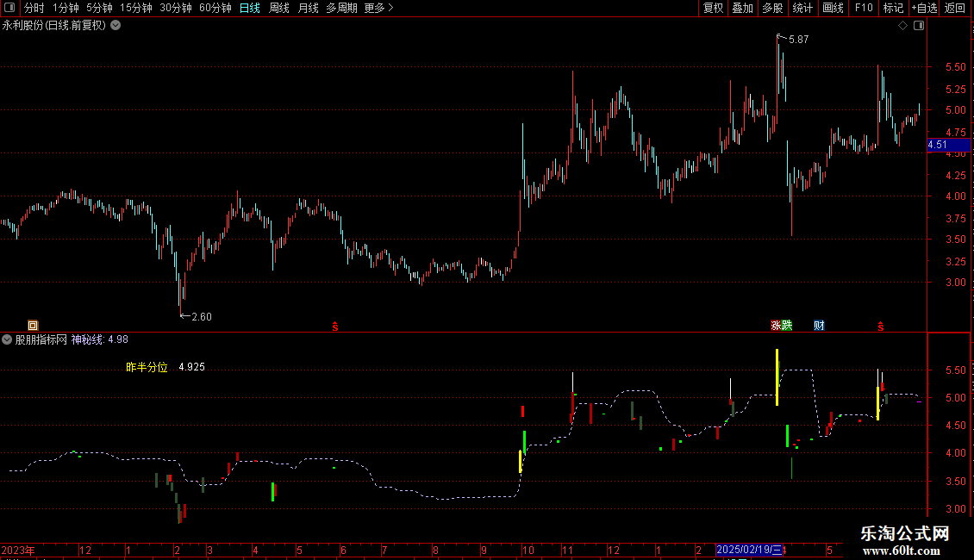Open F10 company info
The image size is (974, 560).
[864, 8]
